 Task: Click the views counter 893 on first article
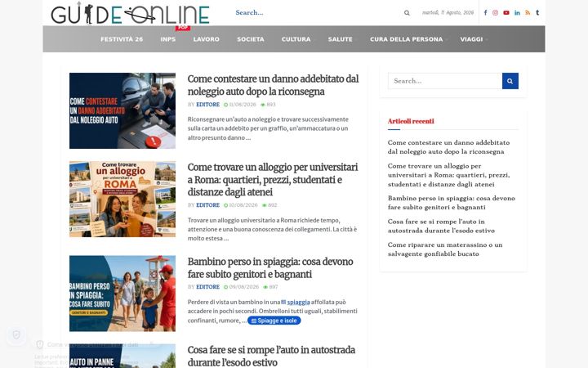(268, 105)
